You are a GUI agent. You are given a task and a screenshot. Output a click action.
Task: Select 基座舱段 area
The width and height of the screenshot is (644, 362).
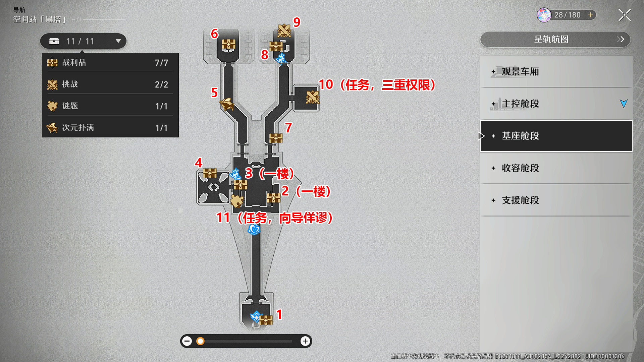[x=556, y=136]
